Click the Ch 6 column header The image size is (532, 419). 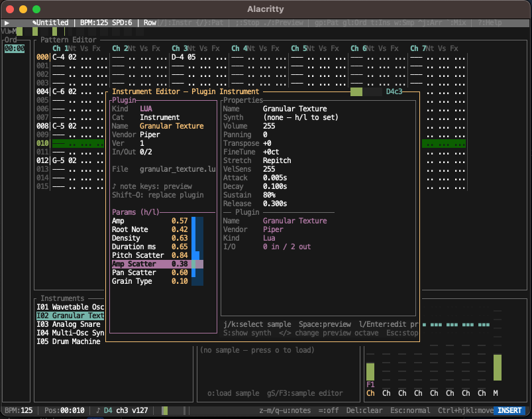point(358,48)
